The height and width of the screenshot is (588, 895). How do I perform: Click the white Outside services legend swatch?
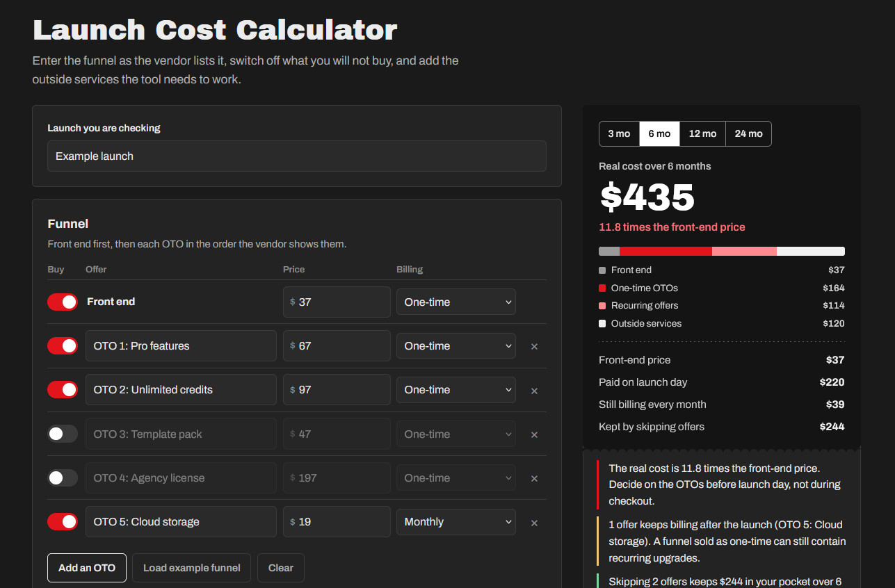602,324
